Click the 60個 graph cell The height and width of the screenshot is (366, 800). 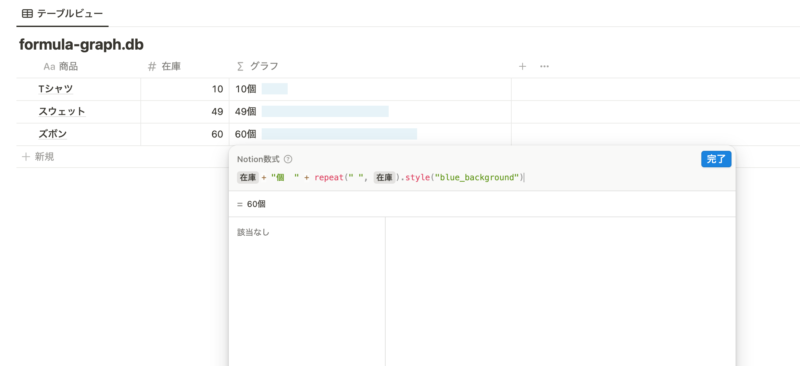pyautogui.click(x=370, y=134)
